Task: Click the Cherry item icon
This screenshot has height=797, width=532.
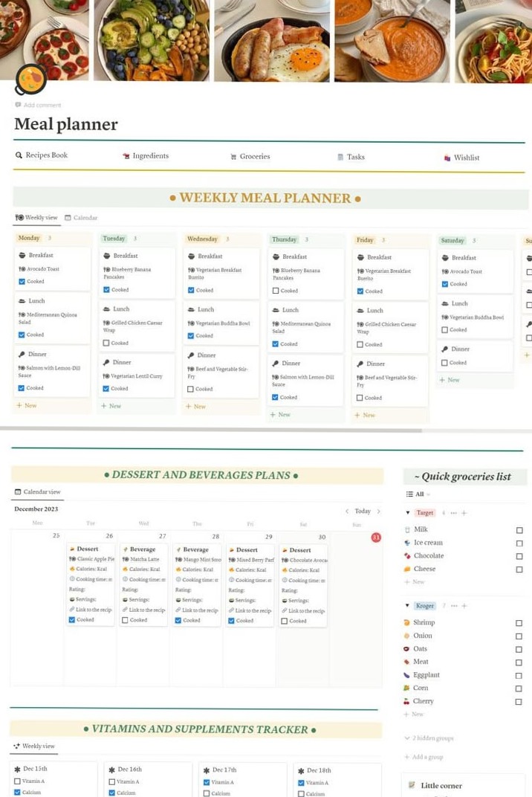Action: [x=406, y=701]
